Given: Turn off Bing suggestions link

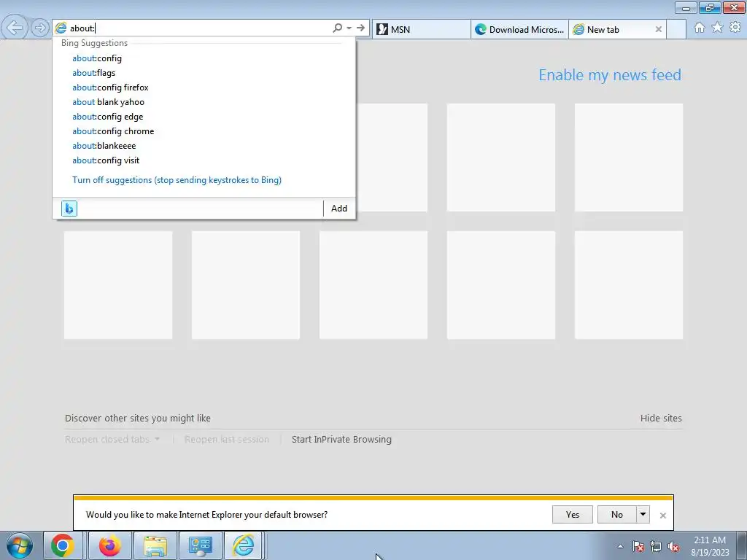Looking at the screenshot, I should tap(177, 180).
